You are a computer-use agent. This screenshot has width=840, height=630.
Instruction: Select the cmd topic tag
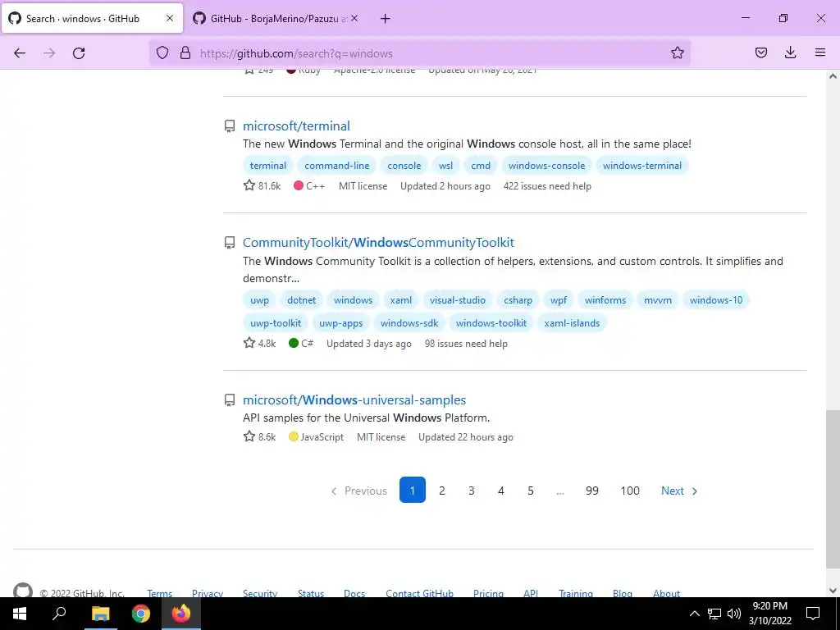point(481,166)
